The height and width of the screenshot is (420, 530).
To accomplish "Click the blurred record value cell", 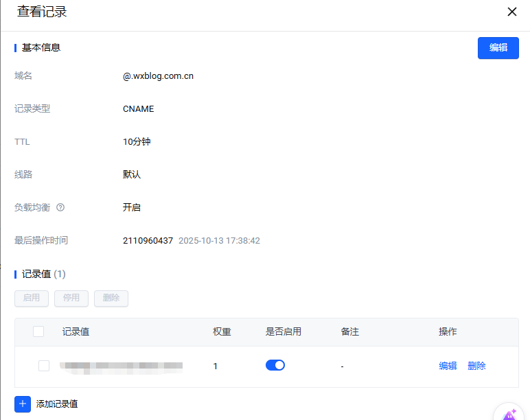I will click(x=121, y=367).
